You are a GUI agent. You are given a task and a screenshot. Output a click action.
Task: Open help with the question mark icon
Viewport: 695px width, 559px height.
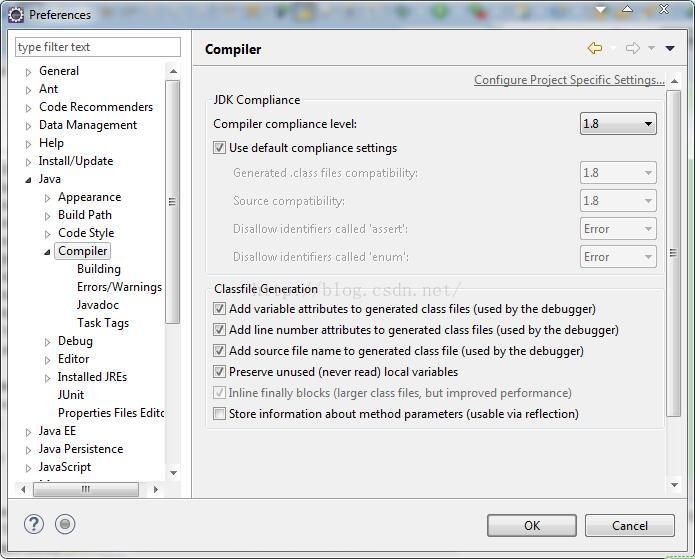[34, 524]
